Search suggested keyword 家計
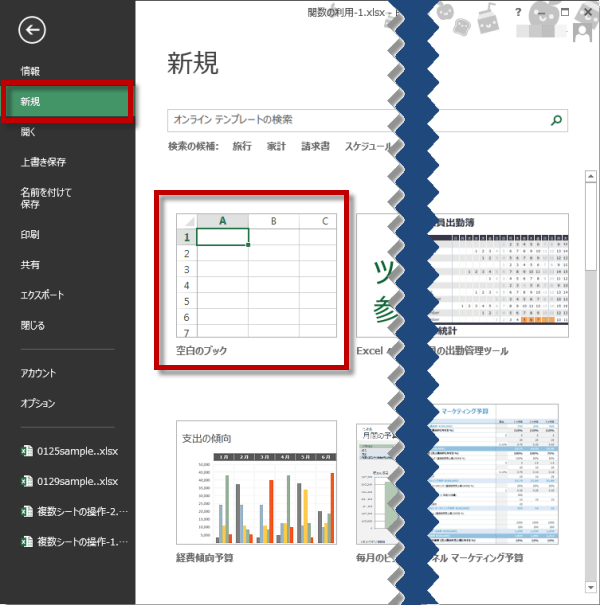This screenshot has width=600, height=605. point(276,146)
